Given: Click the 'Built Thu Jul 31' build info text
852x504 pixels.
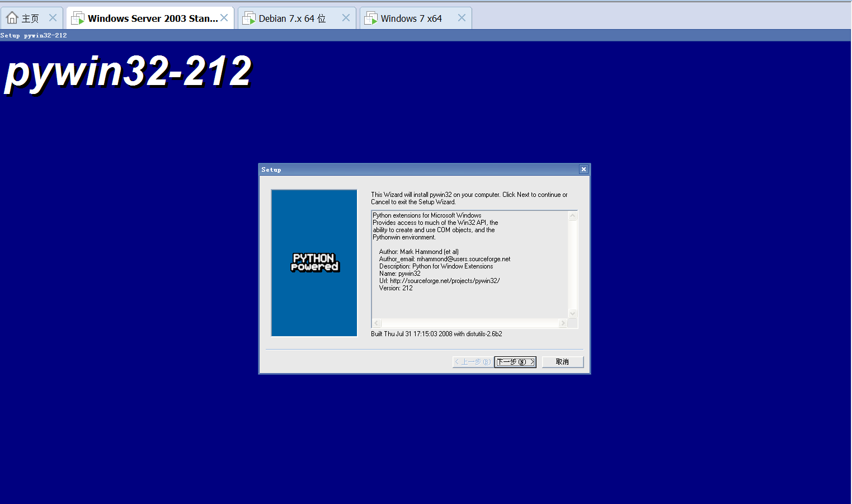Looking at the screenshot, I should click(436, 334).
